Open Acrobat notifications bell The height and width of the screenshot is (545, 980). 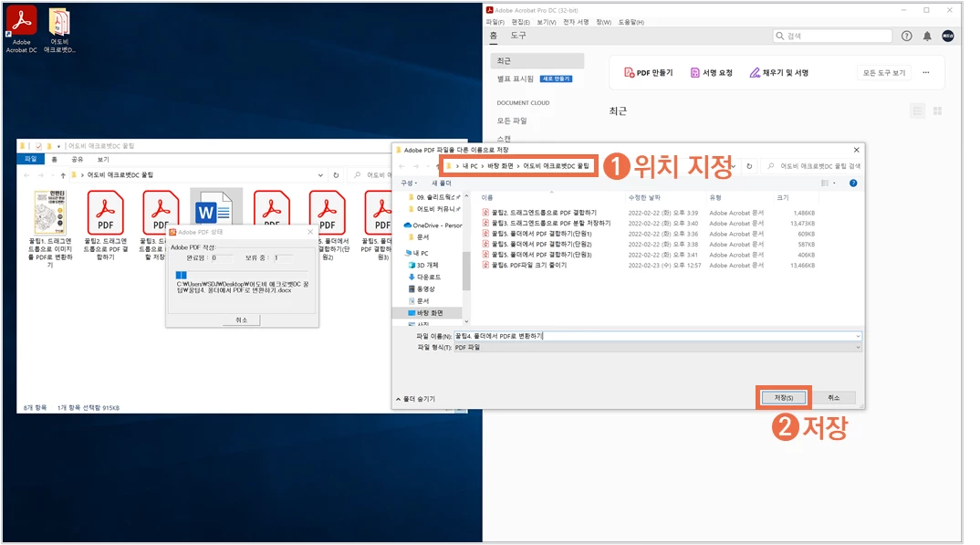click(x=927, y=37)
